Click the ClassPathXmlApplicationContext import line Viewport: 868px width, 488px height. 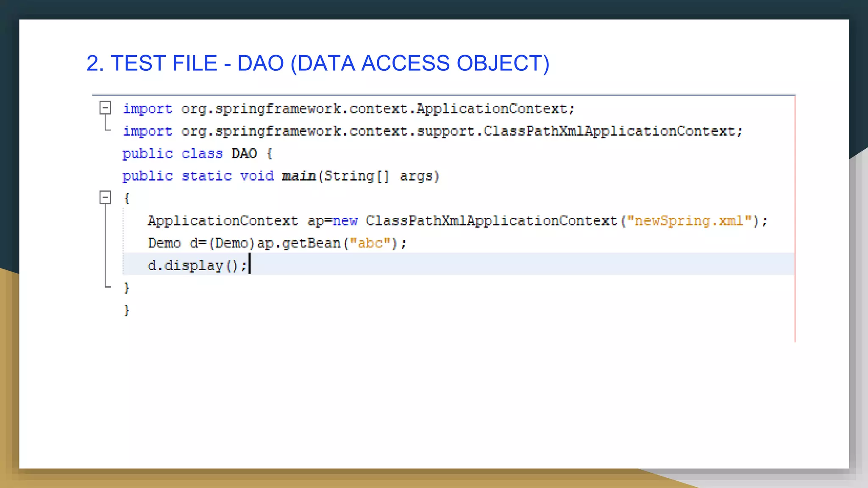point(432,131)
